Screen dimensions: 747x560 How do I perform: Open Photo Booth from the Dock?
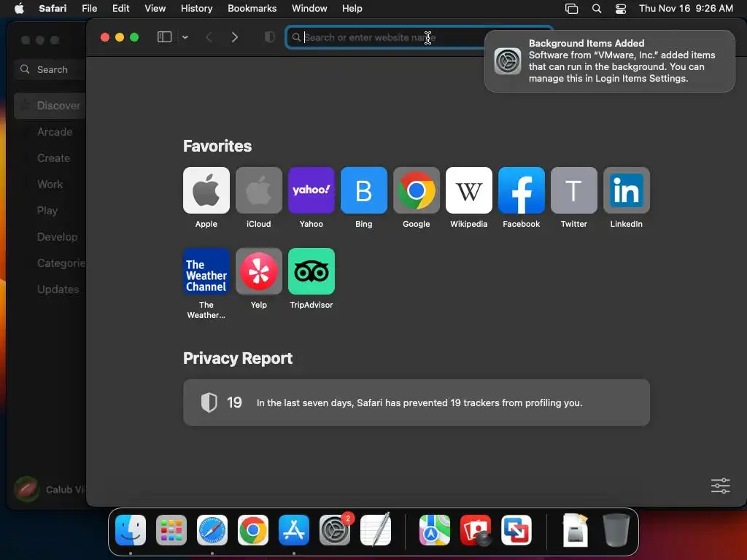tap(476, 530)
